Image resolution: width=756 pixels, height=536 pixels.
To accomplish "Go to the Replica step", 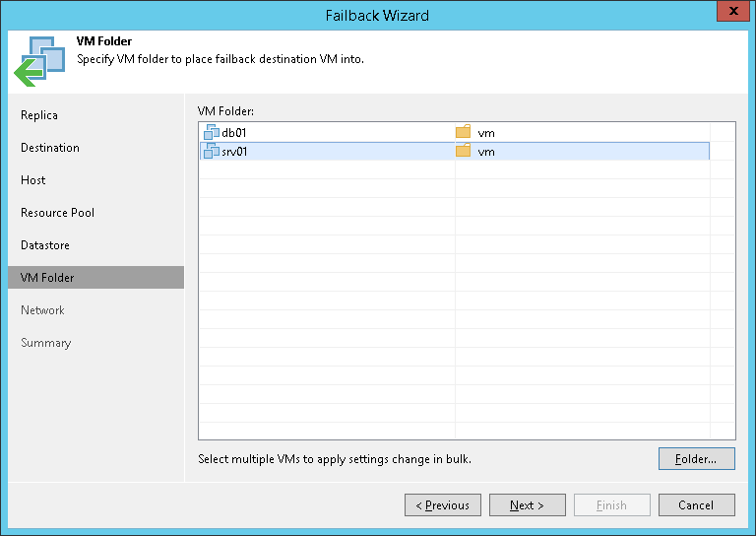I will click(39, 115).
